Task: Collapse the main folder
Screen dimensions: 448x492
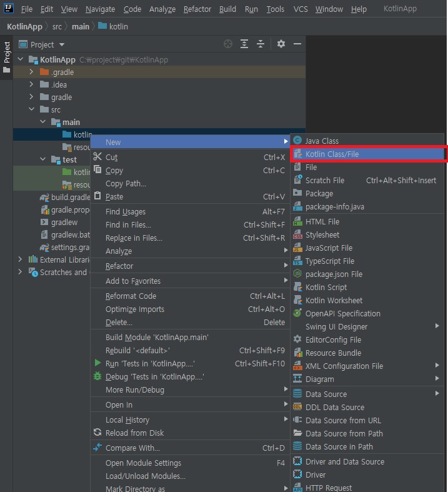Action: point(43,122)
